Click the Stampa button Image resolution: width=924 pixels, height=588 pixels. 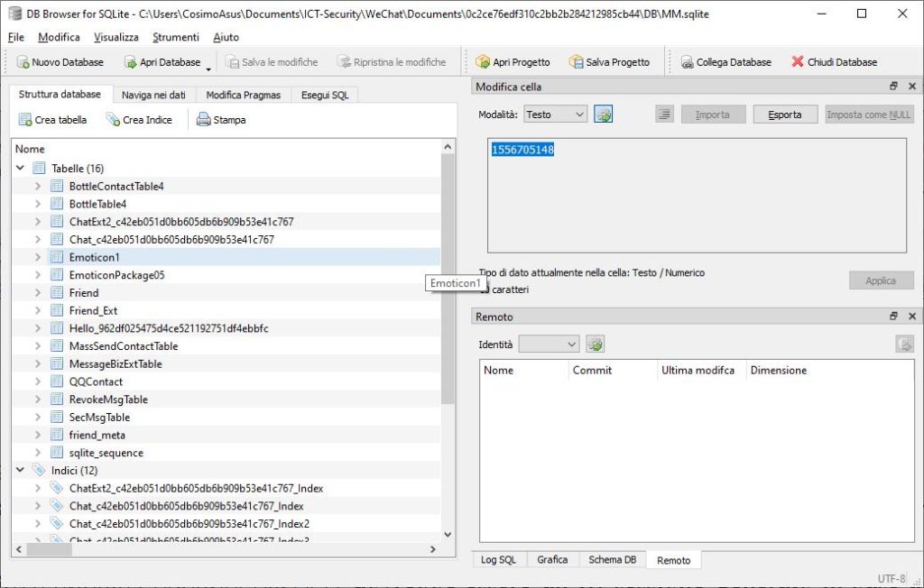click(x=221, y=120)
